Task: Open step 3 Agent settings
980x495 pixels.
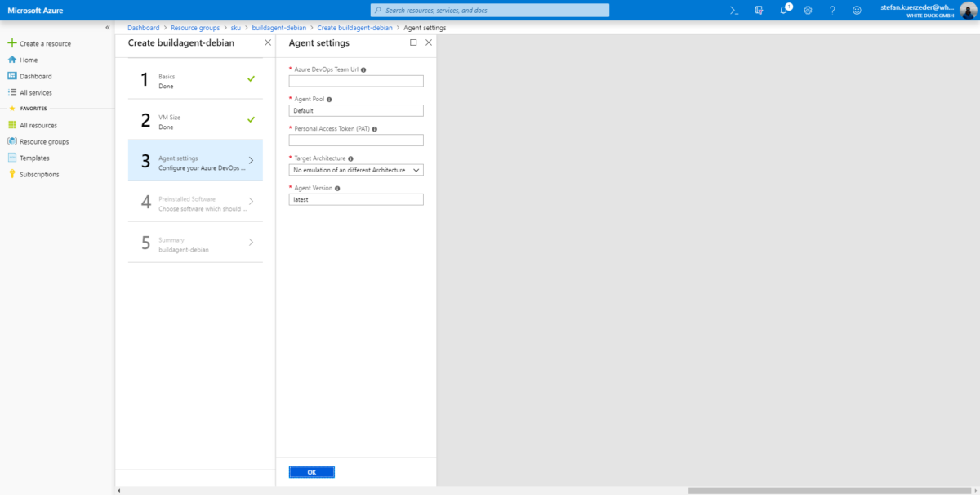Action: click(x=196, y=161)
